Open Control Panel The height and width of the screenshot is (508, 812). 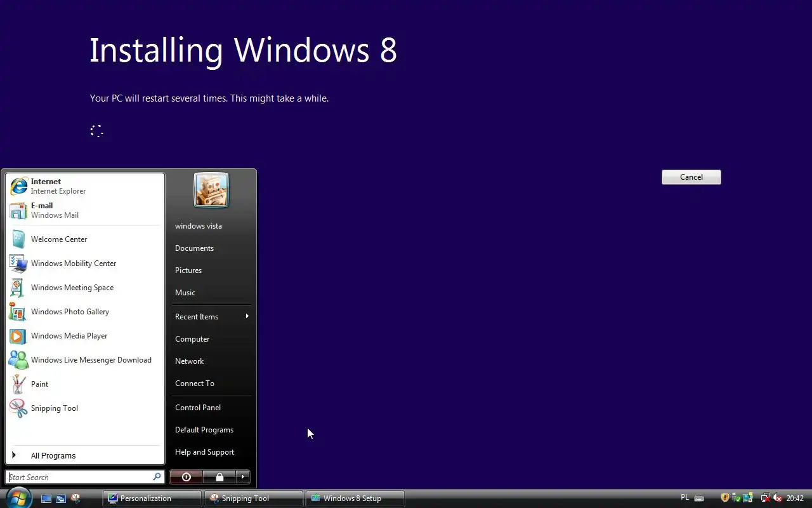[x=211, y=407]
